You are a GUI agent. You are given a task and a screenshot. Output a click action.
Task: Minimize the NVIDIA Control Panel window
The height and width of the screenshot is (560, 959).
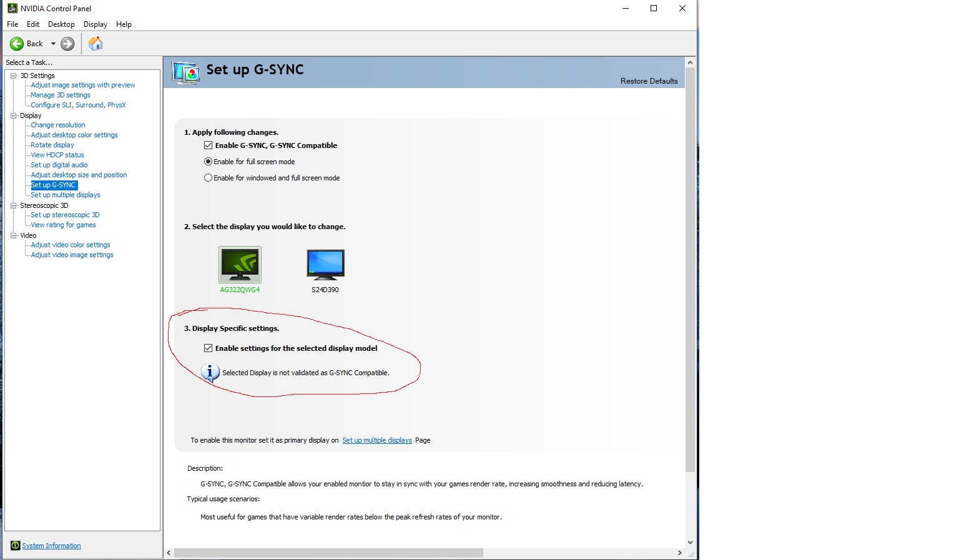[x=626, y=8]
